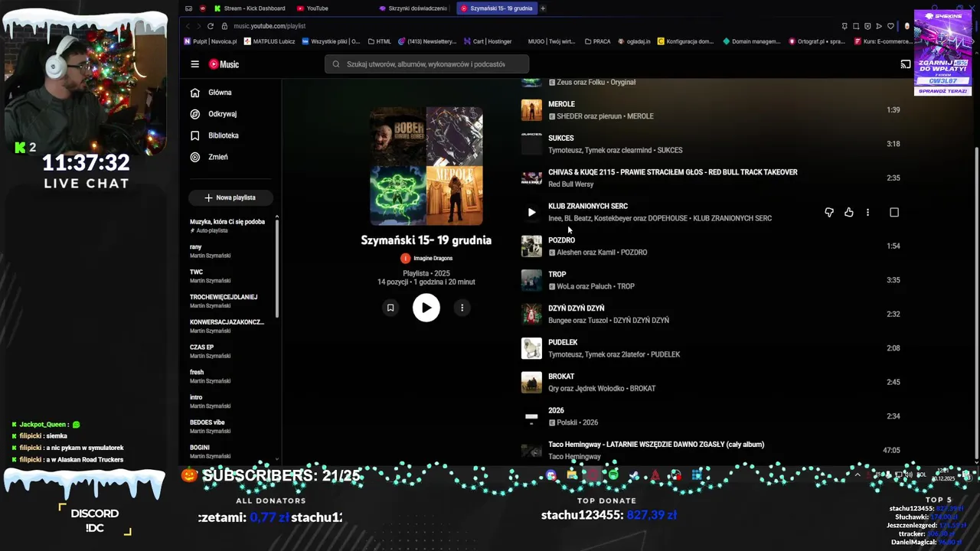Open Steam from the taskbar
Screen dimensions: 980x551
tap(634, 475)
